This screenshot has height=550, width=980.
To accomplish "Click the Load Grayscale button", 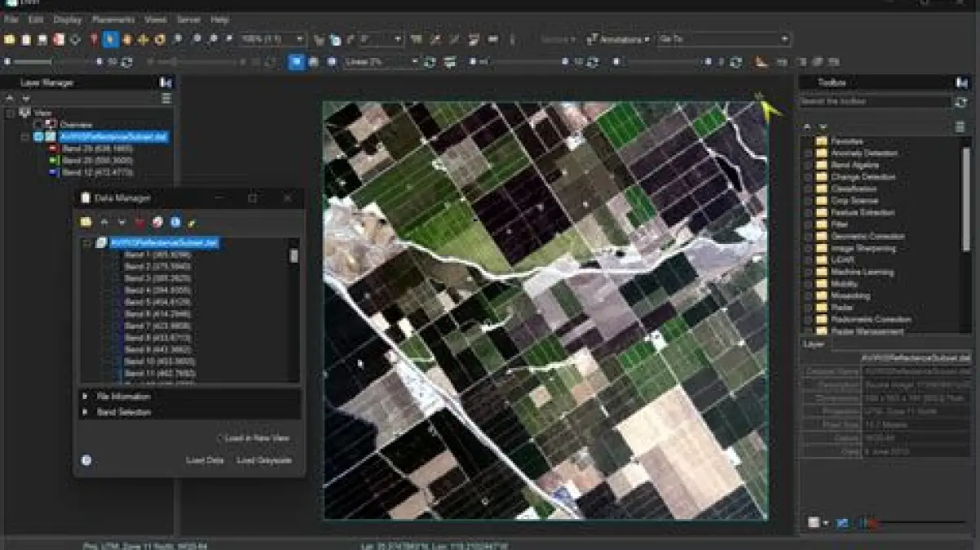I will [x=264, y=460].
